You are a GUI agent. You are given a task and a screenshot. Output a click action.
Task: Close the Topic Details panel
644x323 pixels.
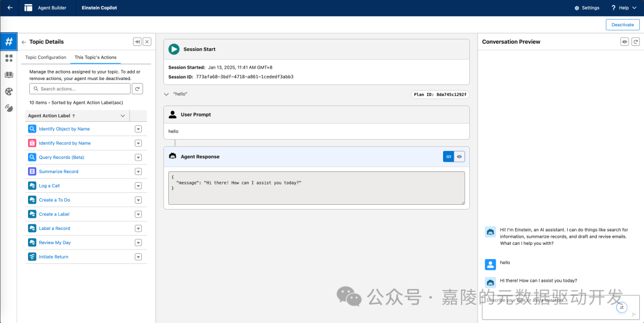coord(147,42)
